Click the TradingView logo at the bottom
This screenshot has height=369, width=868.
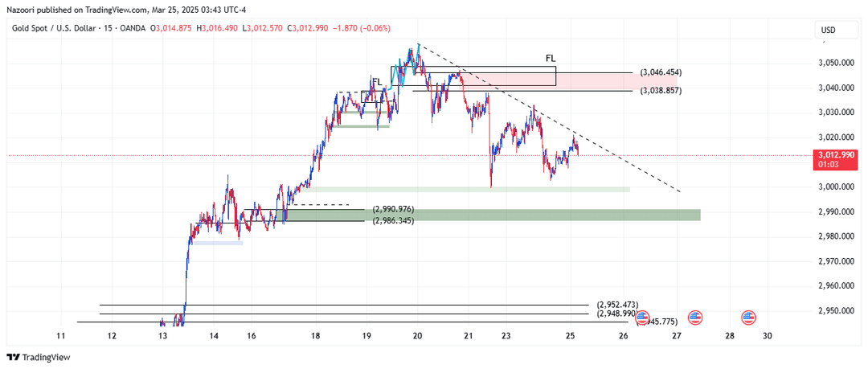pos(39,358)
